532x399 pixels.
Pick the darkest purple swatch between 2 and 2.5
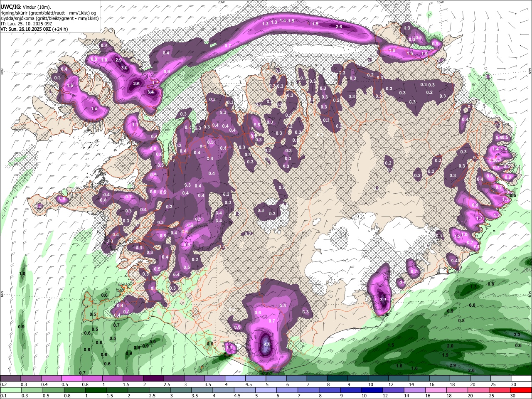[153, 379]
